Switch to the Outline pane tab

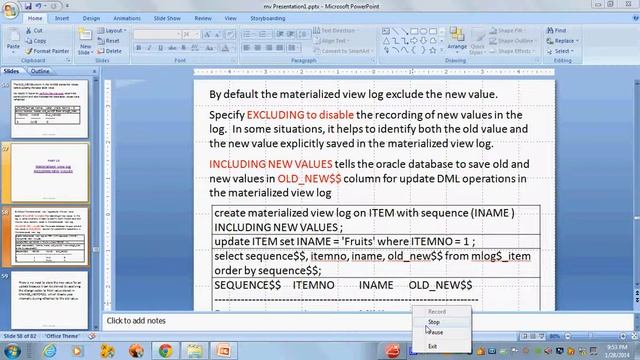tap(40, 71)
